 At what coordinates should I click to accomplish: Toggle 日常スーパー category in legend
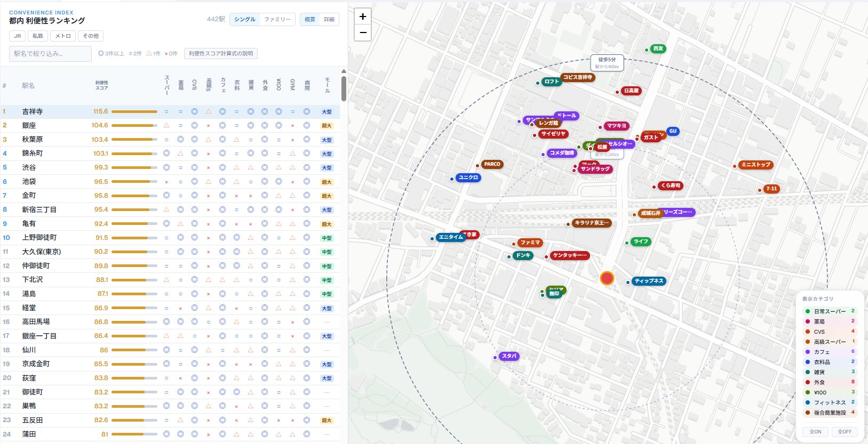click(x=830, y=311)
